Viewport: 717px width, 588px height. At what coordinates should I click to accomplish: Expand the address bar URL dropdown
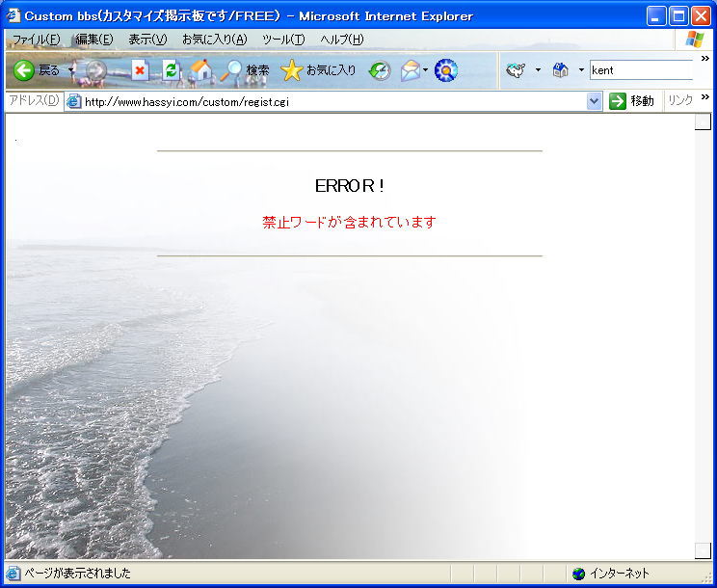pyautogui.click(x=594, y=101)
